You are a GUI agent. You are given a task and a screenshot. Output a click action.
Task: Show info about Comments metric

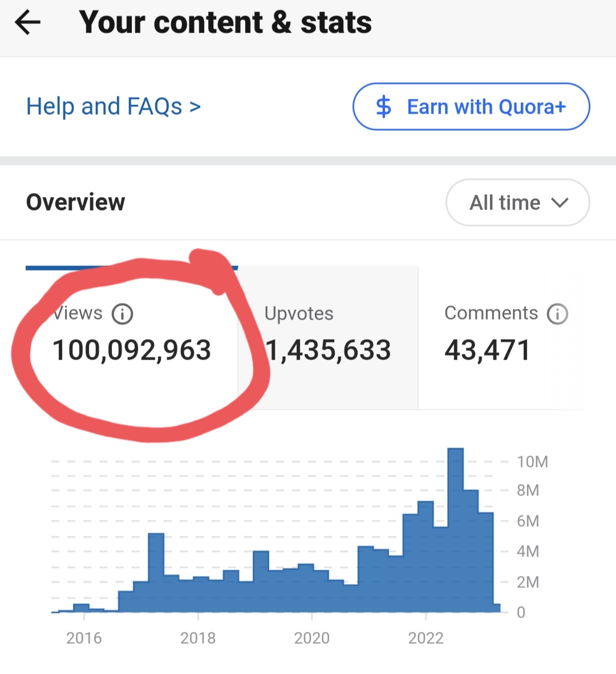coord(557,314)
